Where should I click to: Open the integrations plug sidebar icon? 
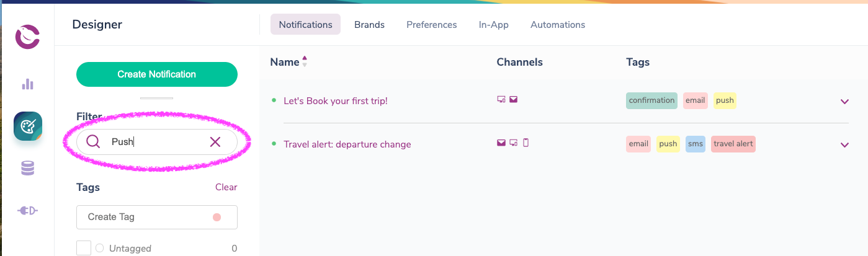coord(28,211)
